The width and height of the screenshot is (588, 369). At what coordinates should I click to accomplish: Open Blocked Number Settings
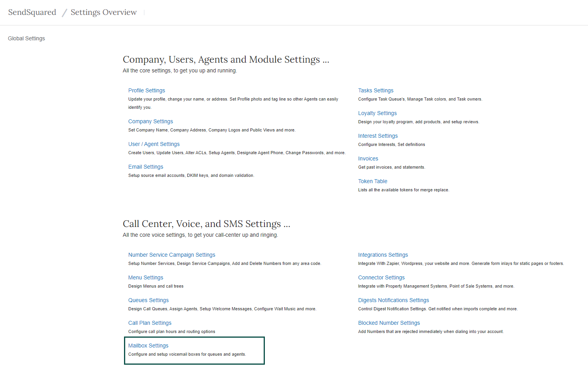coord(389,323)
